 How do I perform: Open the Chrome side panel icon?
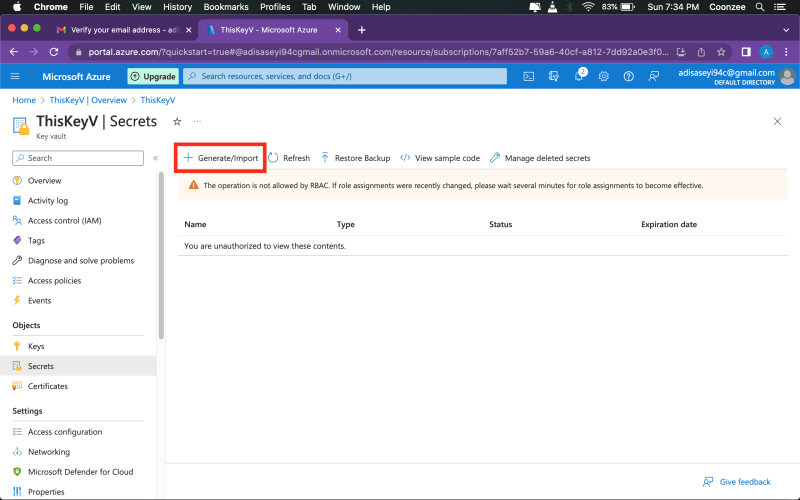[746, 52]
